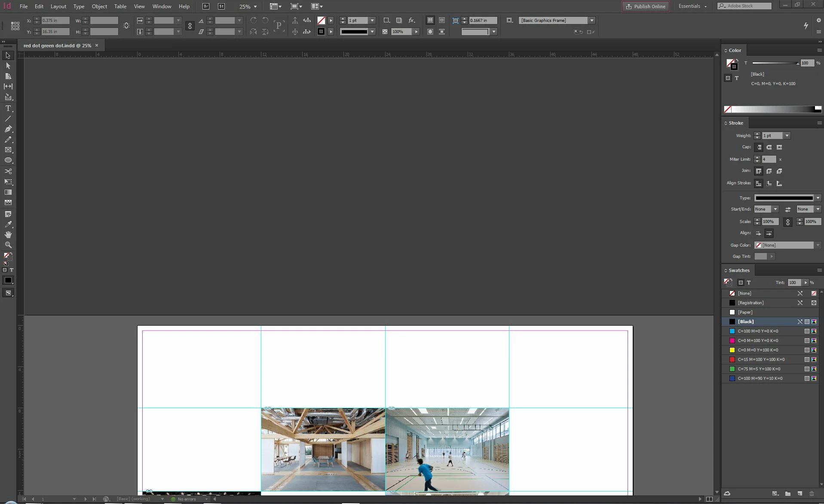The height and width of the screenshot is (504, 824).
Task: Open the Gap Color dropdown
Action: pos(818,245)
